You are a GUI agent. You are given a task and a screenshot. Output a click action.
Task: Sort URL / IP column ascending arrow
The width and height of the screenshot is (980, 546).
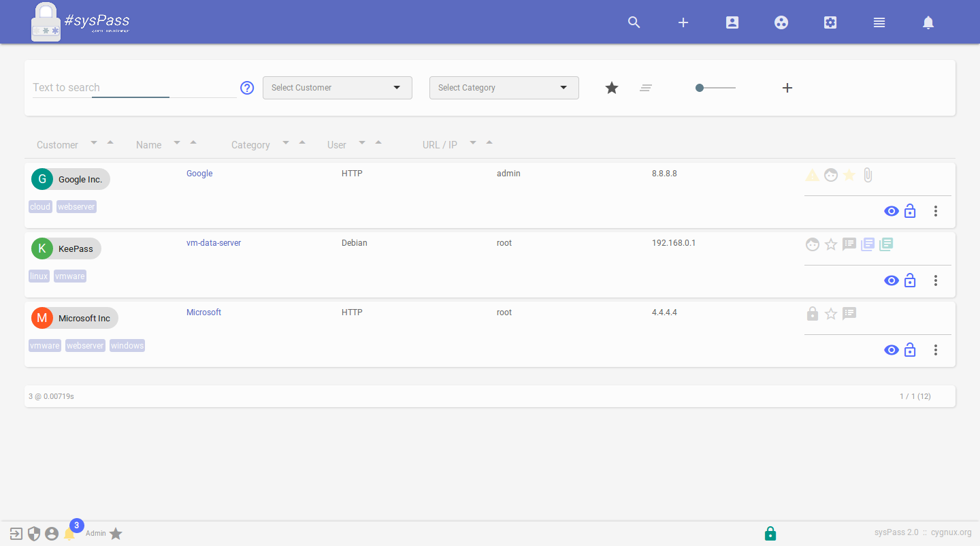tap(489, 142)
